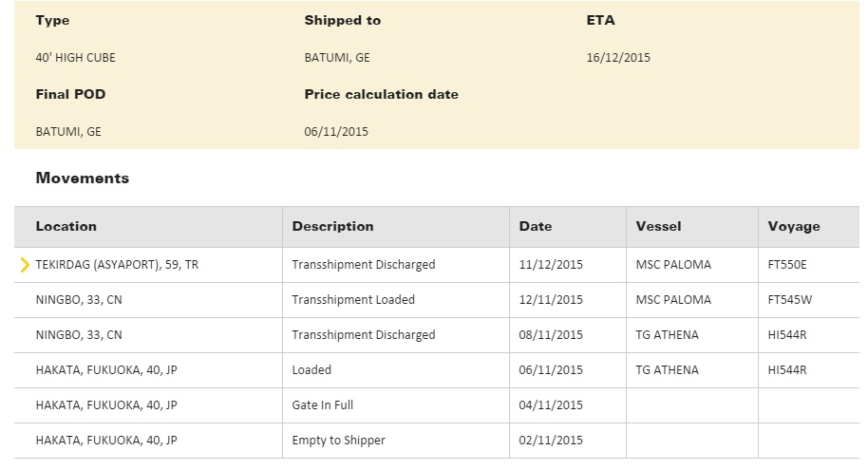
Task: Click the ETA value 16/12/2015
Action: 618,58
